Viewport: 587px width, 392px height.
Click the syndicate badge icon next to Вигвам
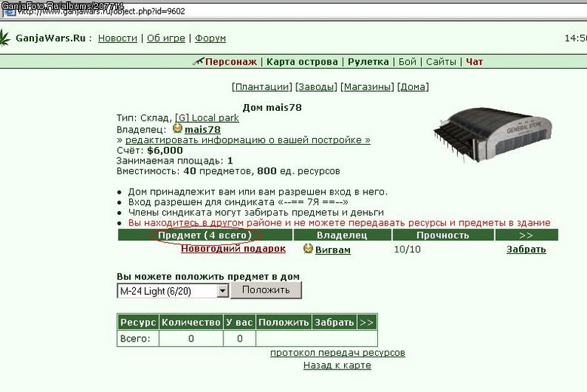coord(308,248)
